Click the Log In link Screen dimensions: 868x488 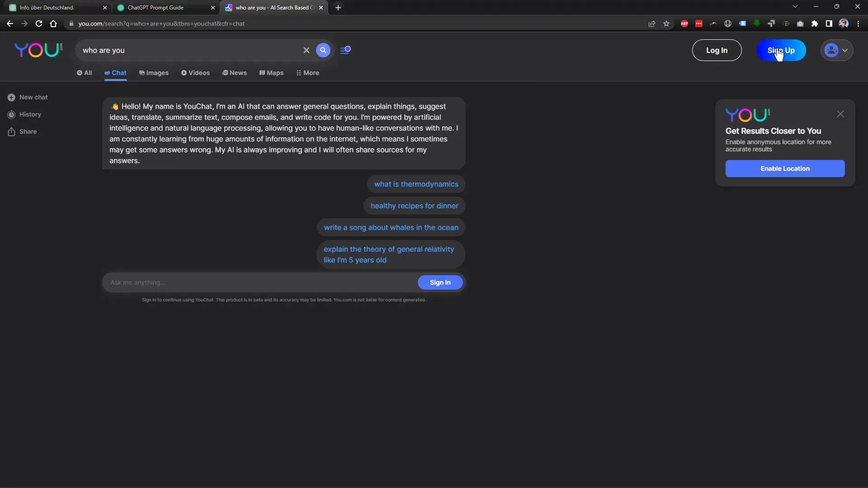(717, 50)
